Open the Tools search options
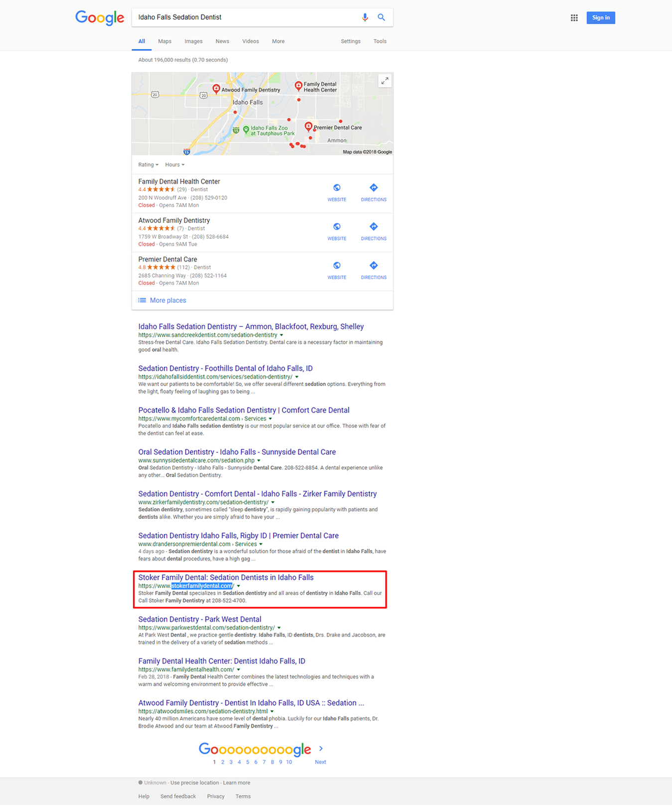This screenshot has width=672, height=808. 380,41
